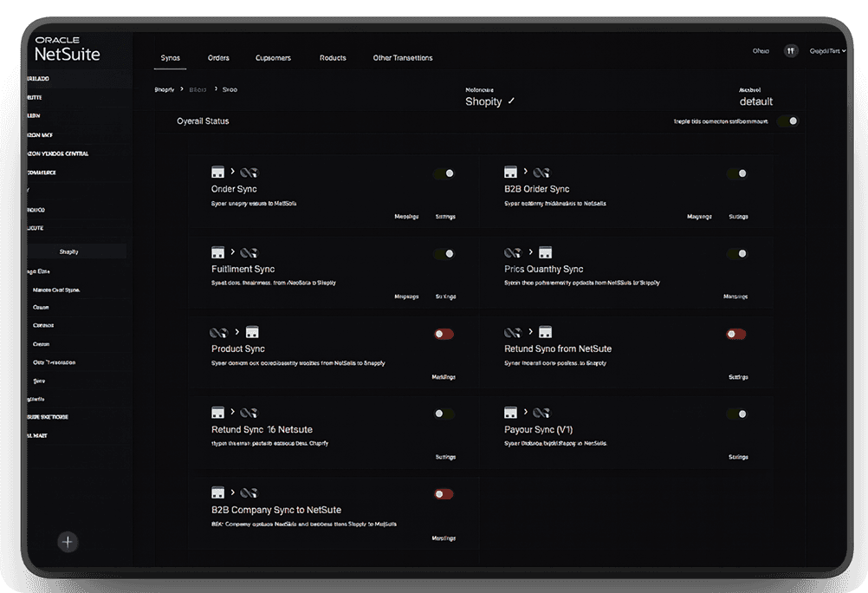Screen dimensions: 868x593
Task: Switch to the Orders tab
Action: pos(218,57)
